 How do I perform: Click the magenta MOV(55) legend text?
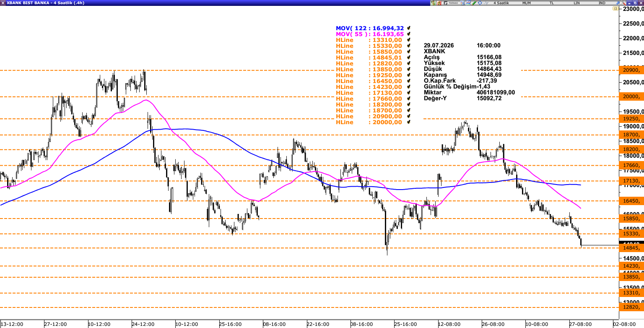[370, 34]
